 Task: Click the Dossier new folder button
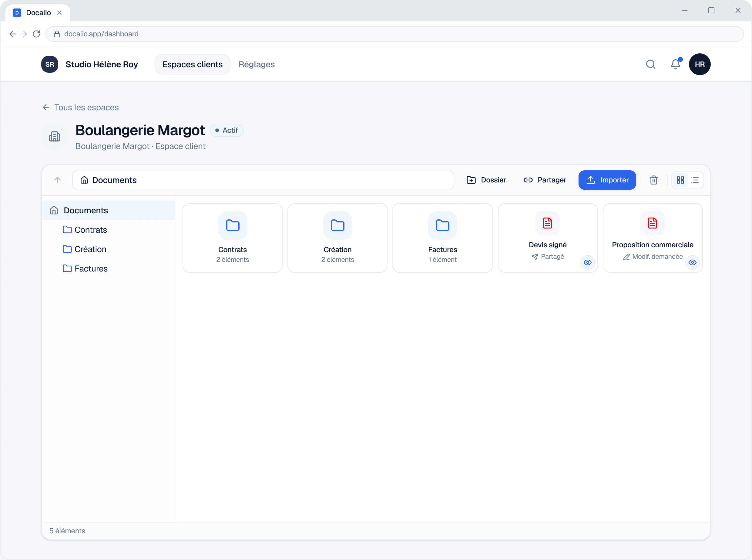pyautogui.click(x=486, y=180)
